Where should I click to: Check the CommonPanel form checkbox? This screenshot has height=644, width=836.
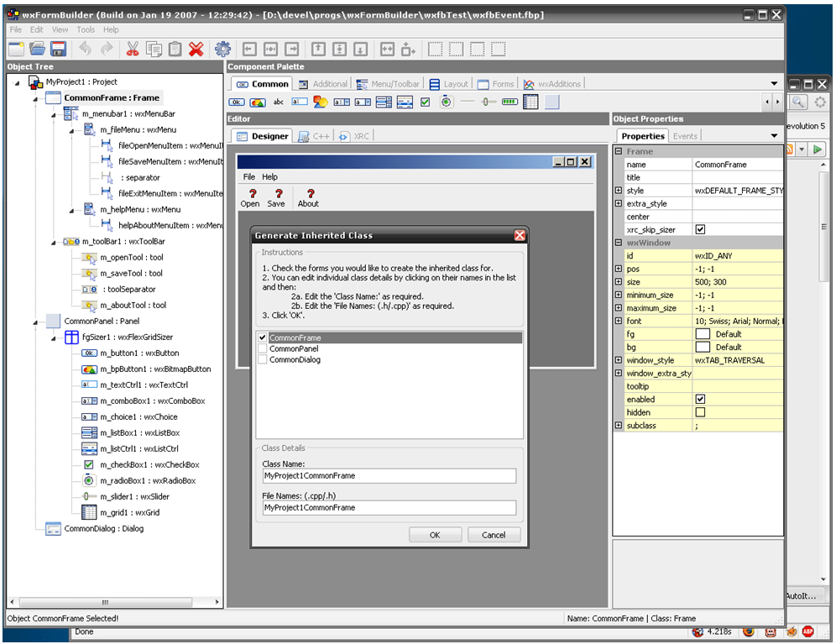263,348
